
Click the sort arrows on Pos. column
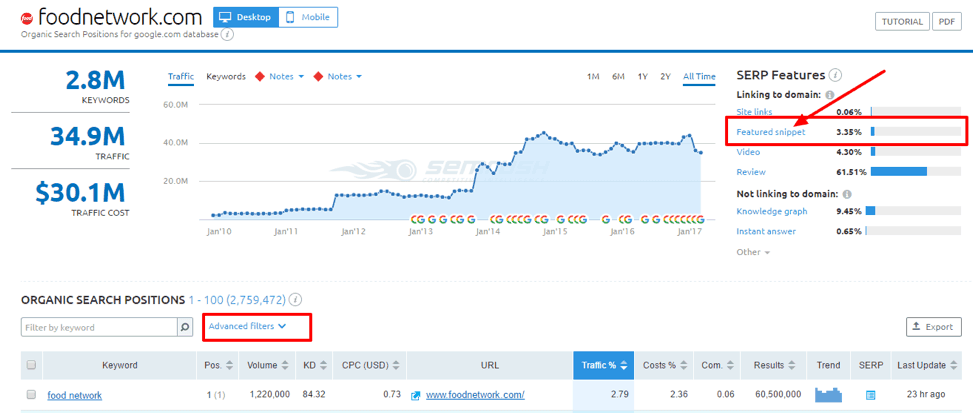(230, 365)
